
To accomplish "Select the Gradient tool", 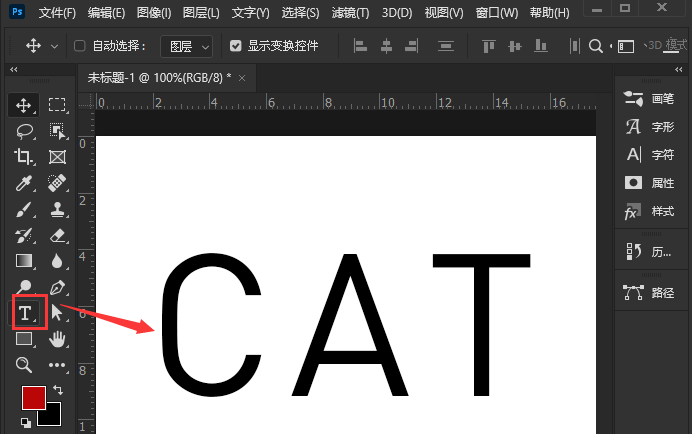I will point(24,261).
